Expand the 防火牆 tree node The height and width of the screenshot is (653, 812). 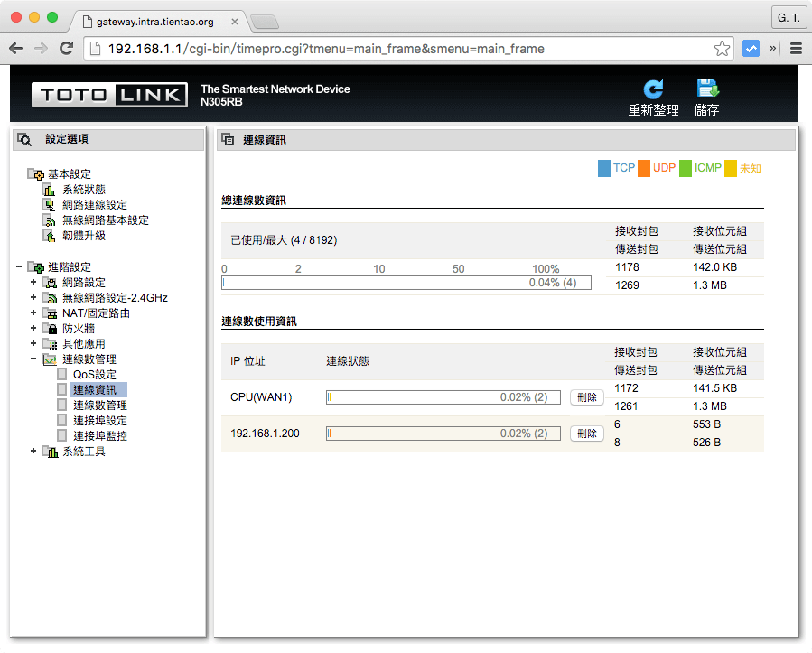click(x=33, y=329)
